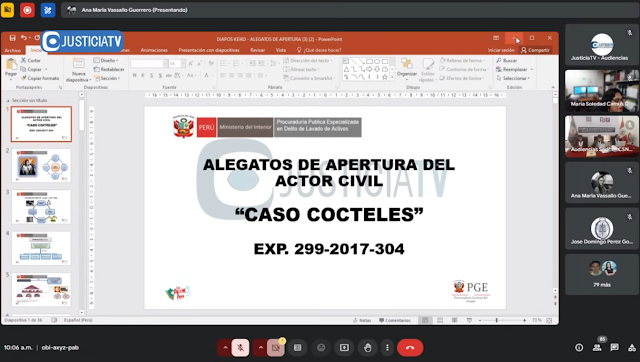Select slide 3 thumbnail
This screenshot has height=362, width=640.
(x=41, y=207)
